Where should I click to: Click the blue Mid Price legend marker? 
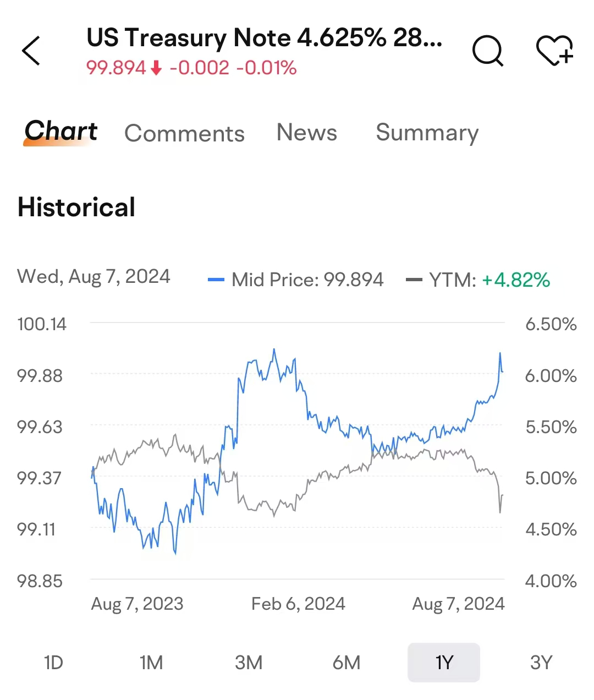[216, 280]
